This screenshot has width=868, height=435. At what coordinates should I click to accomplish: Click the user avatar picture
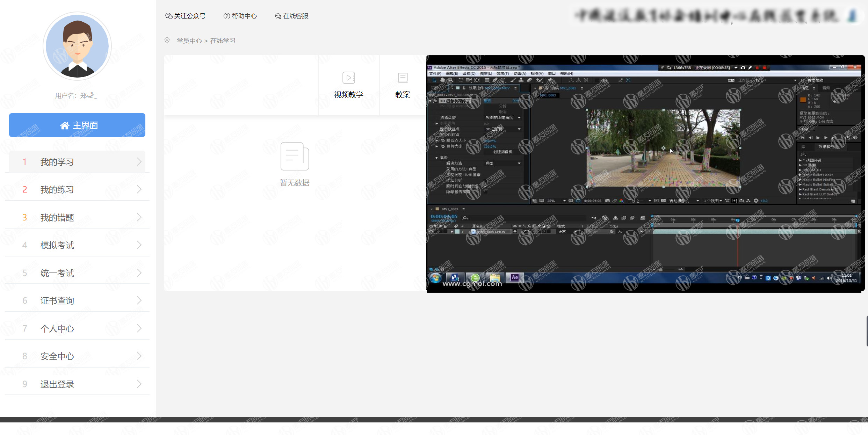point(77,46)
